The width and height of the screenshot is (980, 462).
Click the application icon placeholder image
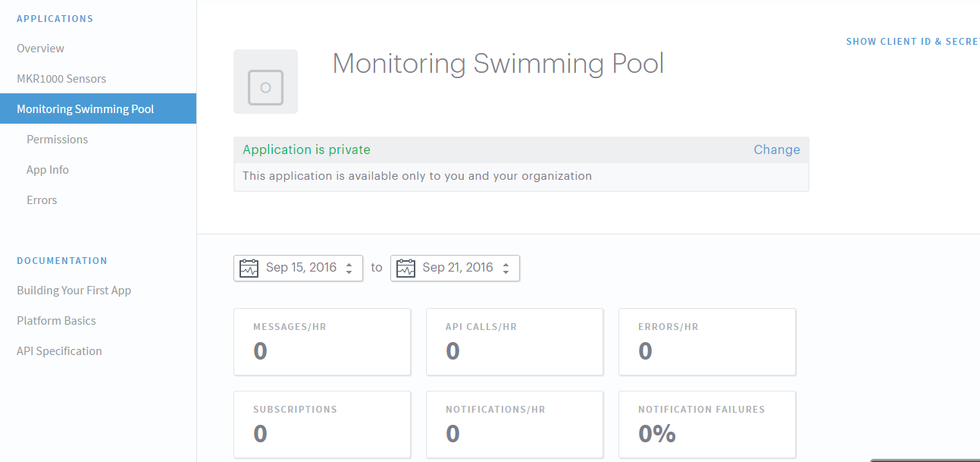click(265, 81)
